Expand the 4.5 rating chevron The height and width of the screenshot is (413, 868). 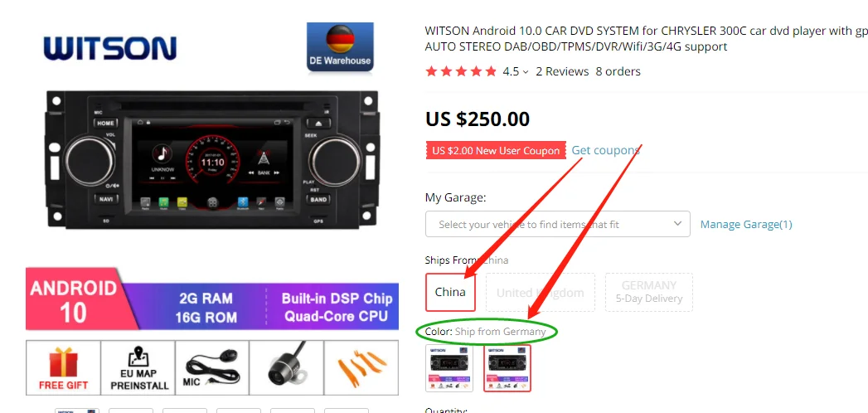(x=526, y=72)
